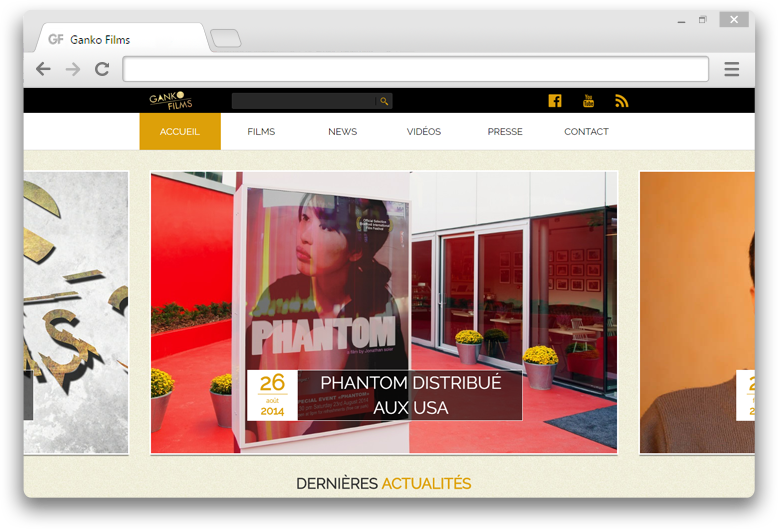Screen dimensions: 778x529
Task: Click the Dernières Actualités heading
Action: [x=384, y=483]
